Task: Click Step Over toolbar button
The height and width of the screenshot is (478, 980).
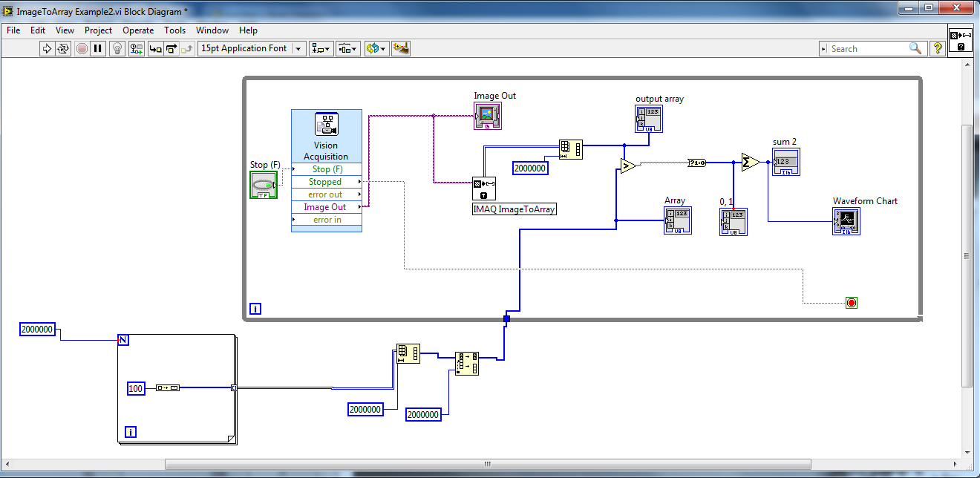Action: 171,48
